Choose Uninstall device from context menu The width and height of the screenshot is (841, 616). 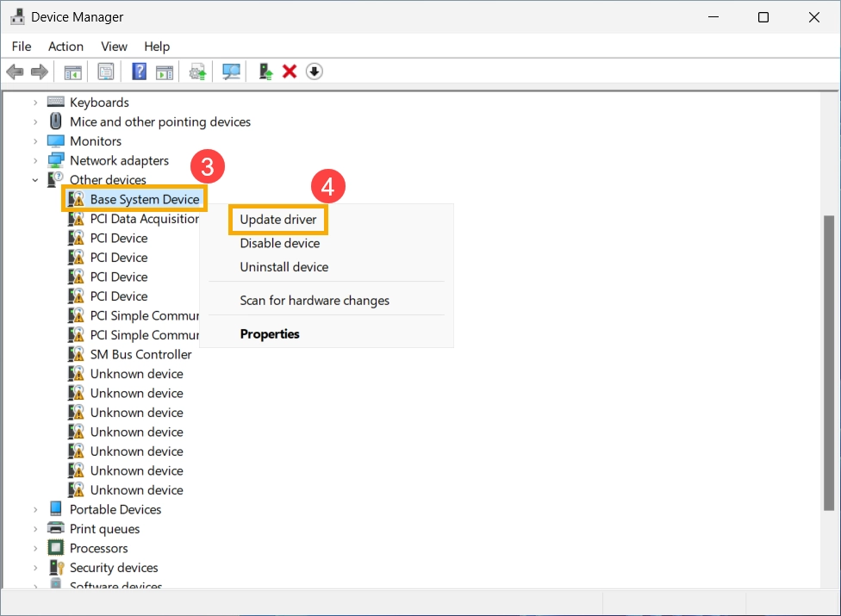[x=284, y=267]
